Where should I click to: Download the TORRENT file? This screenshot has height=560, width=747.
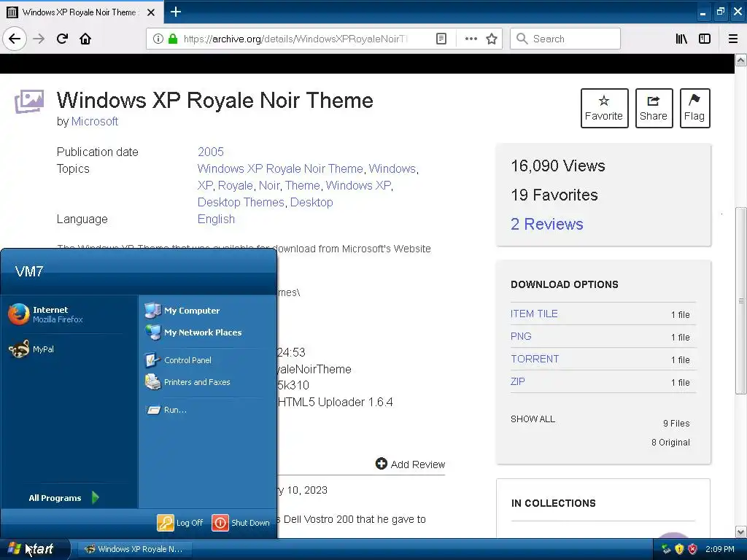(535, 359)
